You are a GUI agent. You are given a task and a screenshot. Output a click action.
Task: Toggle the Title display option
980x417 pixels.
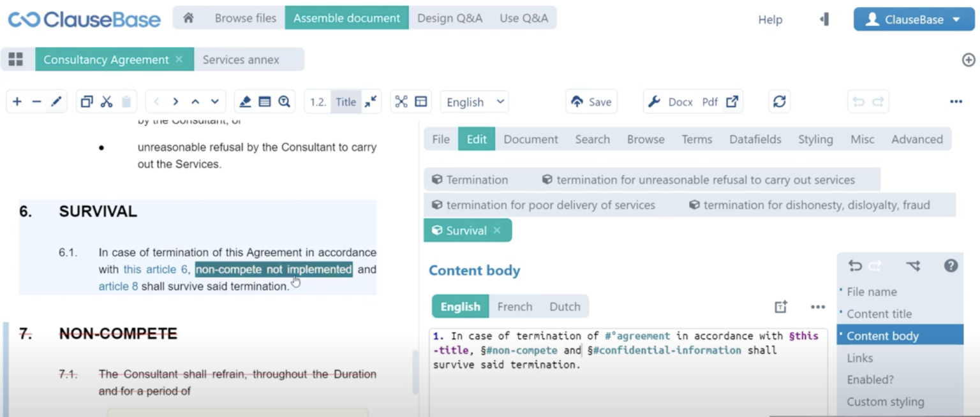pos(346,102)
